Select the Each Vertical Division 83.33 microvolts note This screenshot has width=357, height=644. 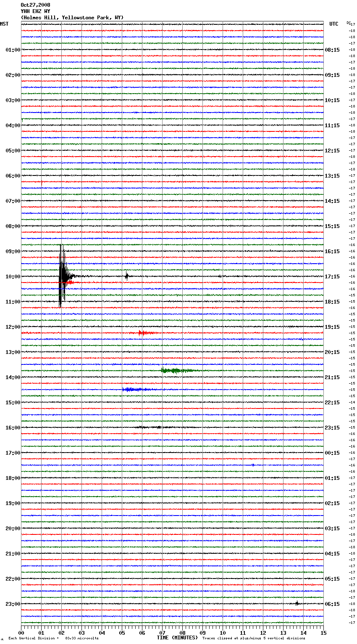tap(53, 639)
